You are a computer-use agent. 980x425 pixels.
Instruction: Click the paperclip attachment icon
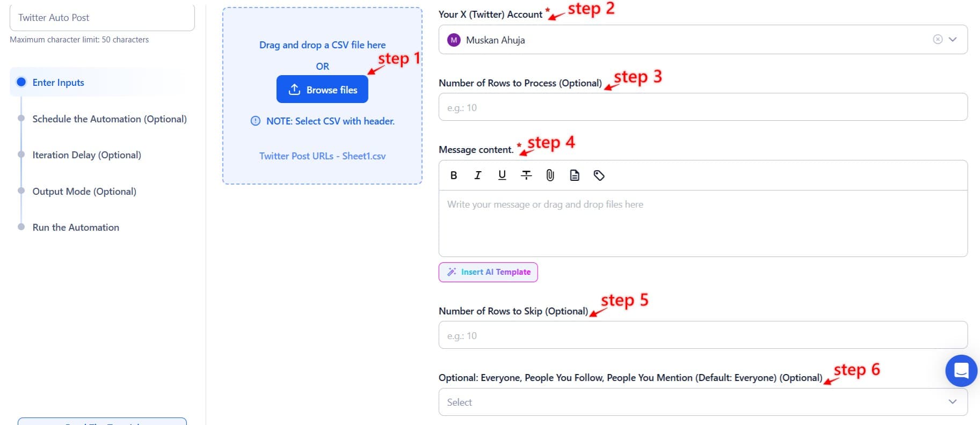click(x=550, y=175)
